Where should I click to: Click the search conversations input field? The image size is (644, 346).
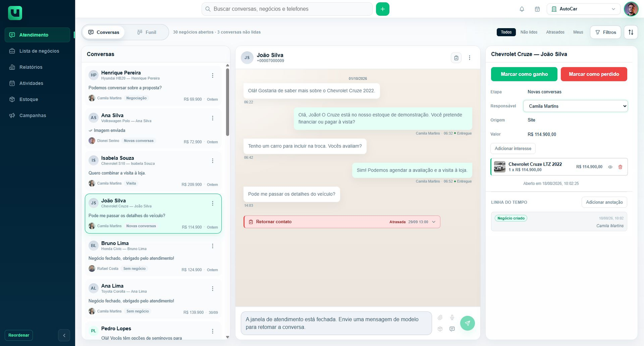[287, 9]
